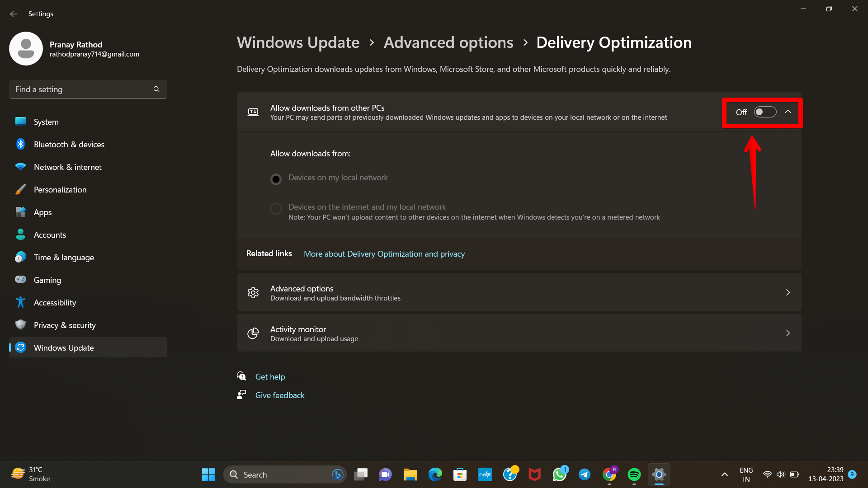Click Give feedback button
868x488 pixels.
pyautogui.click(x=279, y=394)
